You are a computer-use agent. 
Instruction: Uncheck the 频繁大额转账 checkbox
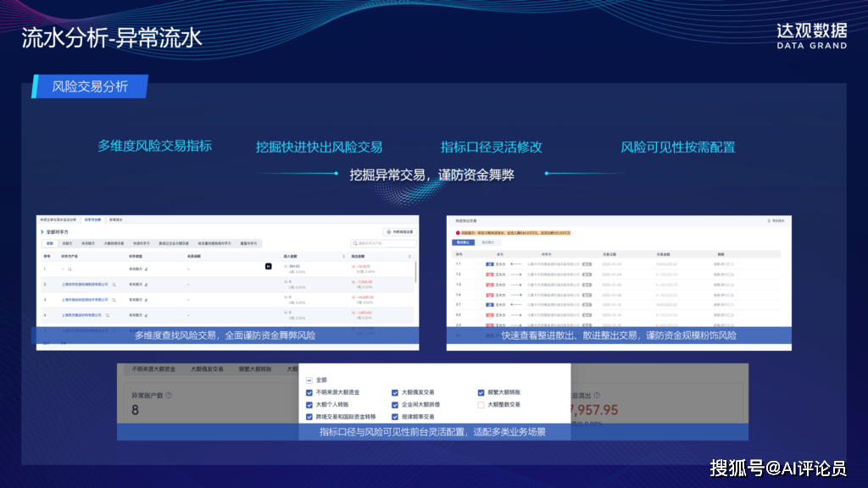click(x=481, y=393)
